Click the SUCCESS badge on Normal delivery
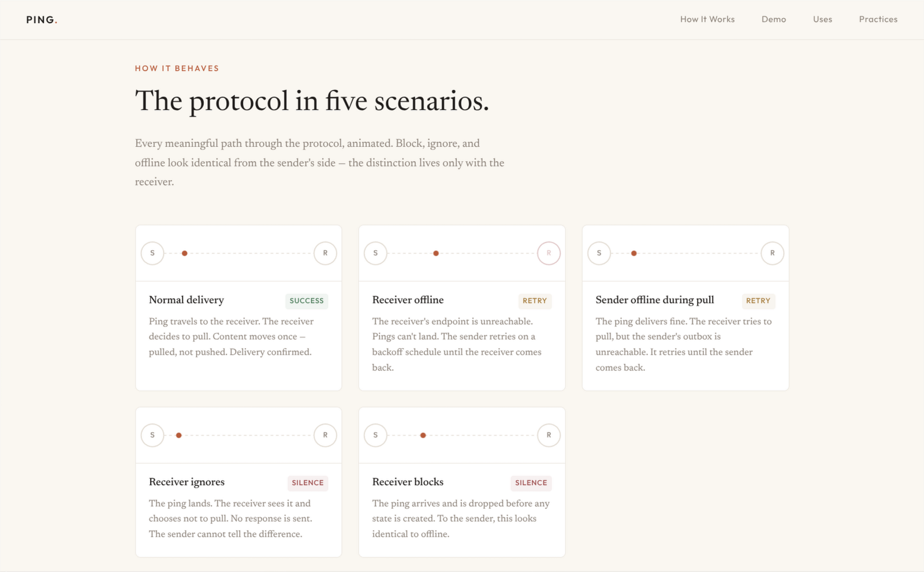The image size is (924, 572). 306,300
